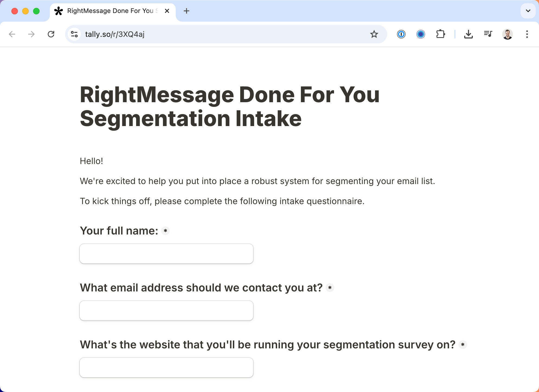Open the Extensions puzzle-piece menu
Viewport: 539px width, 392px height.
coord(441,34)
